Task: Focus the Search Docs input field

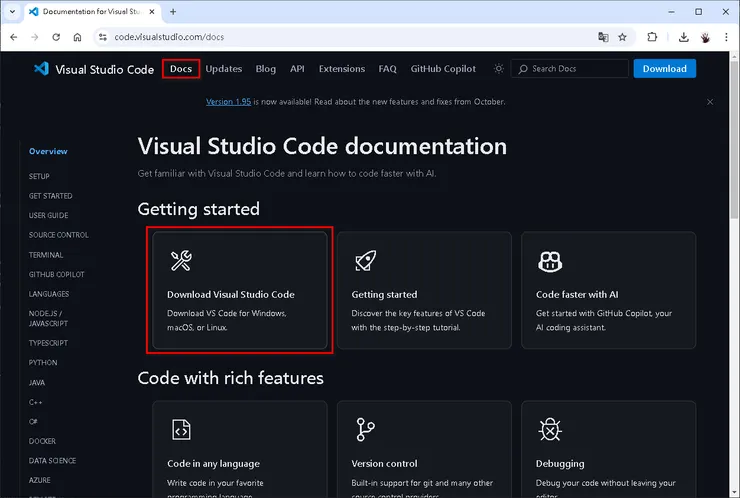Action: click(x=570, y=69)
